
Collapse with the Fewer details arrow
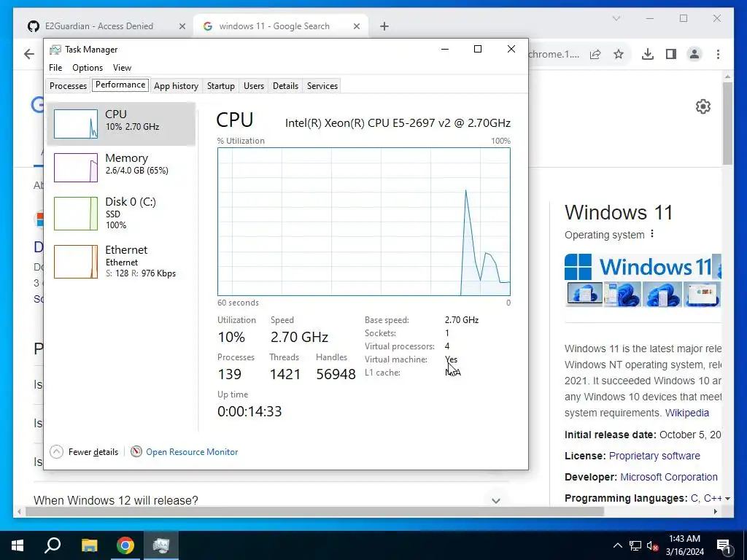click(x=56, y=451)
